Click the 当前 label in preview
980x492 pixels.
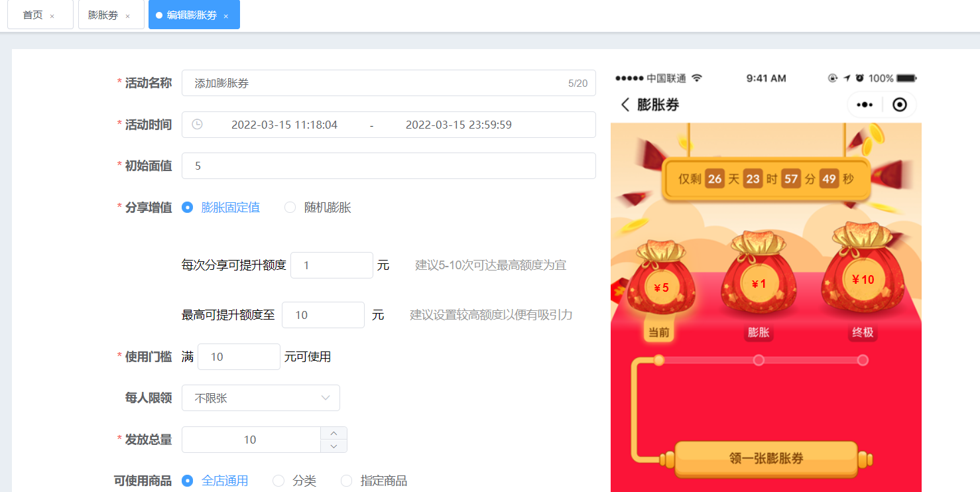click(x=658, y=333)
